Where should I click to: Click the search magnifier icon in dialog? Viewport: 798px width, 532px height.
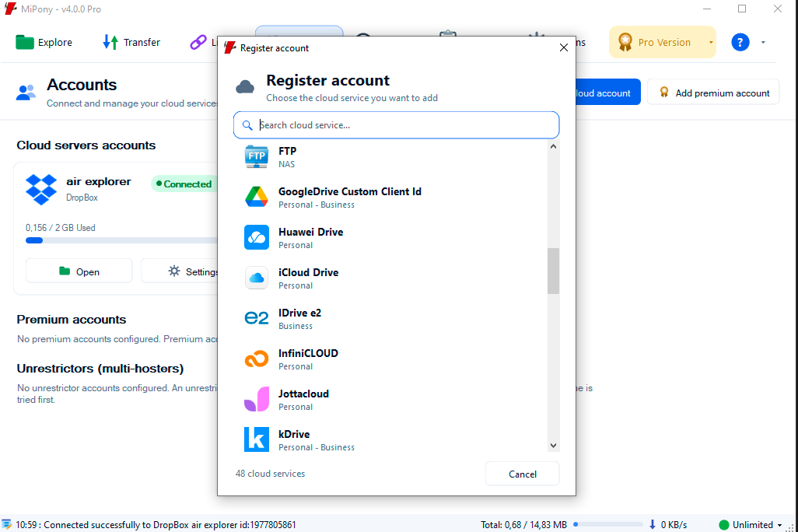click(247, 125)
